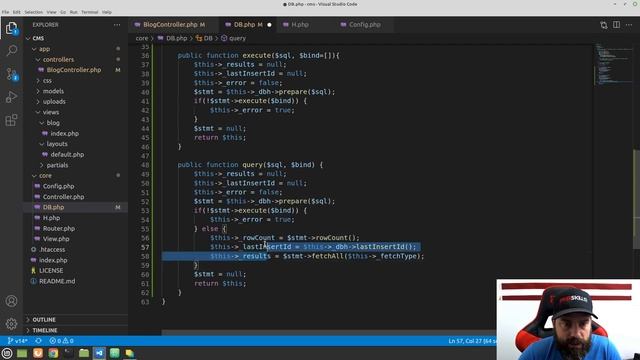Viewport: 640px width, 360px height.
Task: Open the Help menu
Action: click(x=107, y=12)
